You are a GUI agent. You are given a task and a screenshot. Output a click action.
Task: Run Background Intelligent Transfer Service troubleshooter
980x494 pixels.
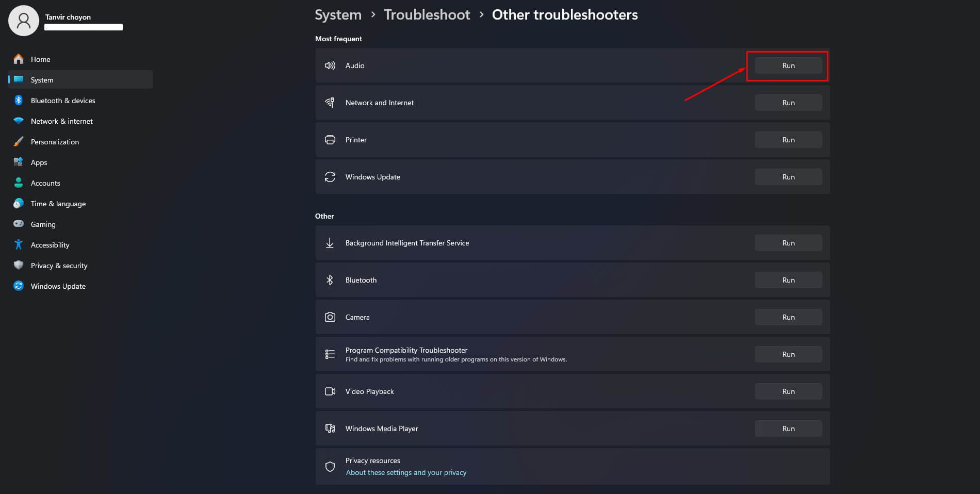[x=788, y=243]
